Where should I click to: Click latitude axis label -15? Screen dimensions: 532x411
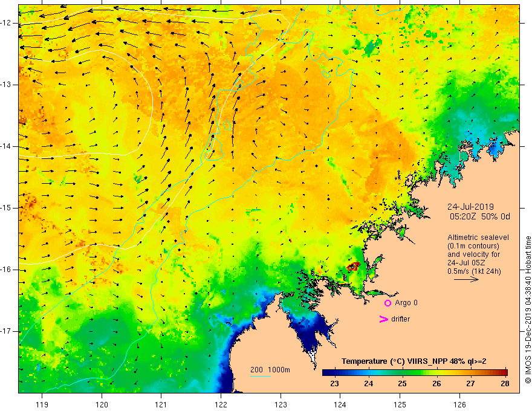[x=6, y=208]
